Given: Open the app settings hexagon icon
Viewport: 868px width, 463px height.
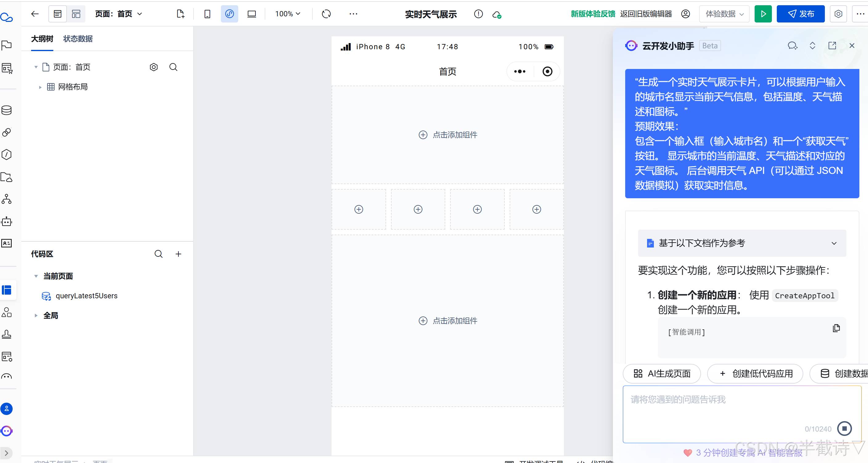Looking at the screenshot, I should 838,14.
